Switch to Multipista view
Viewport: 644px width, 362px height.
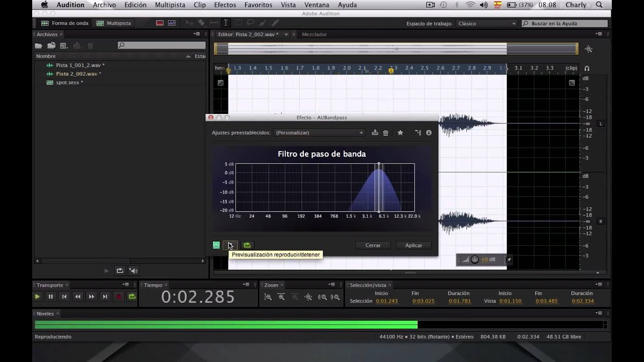coord(114,23)
